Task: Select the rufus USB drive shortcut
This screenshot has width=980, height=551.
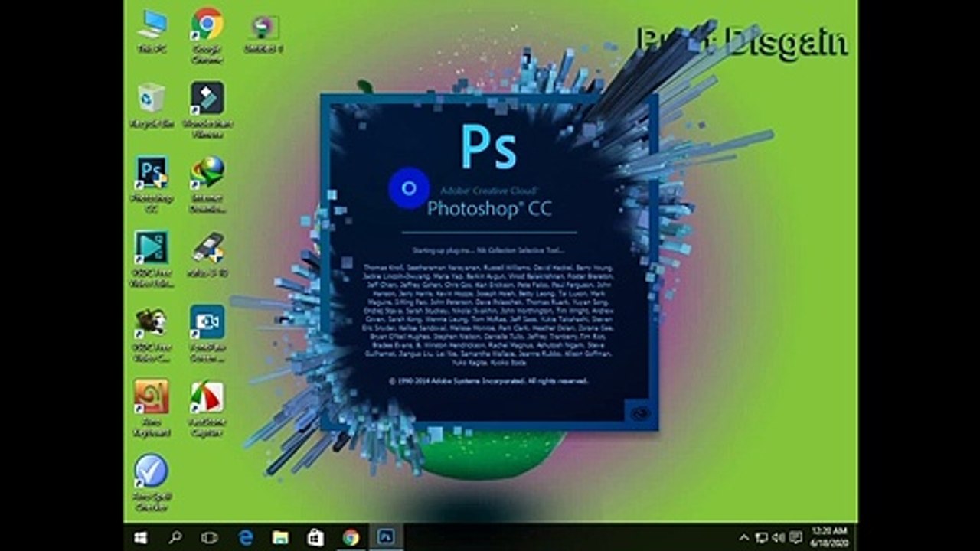Action: (x=207, y=255)
